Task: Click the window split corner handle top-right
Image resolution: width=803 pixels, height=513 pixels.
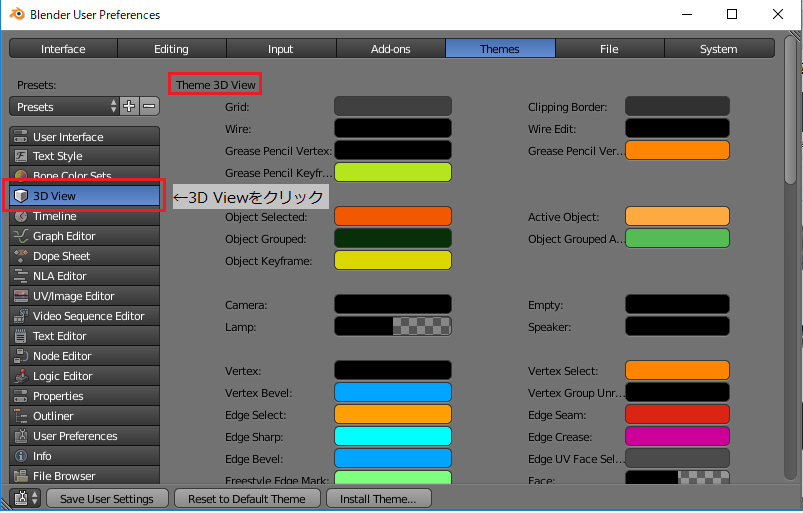Action: pyautogui.click(x=795, y=36)
